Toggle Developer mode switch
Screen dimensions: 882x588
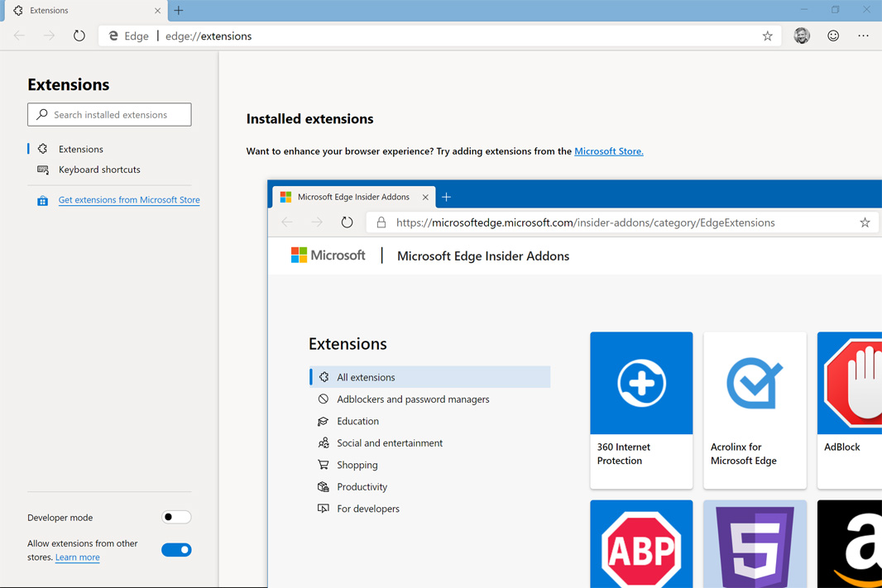(x=176, y=518)
